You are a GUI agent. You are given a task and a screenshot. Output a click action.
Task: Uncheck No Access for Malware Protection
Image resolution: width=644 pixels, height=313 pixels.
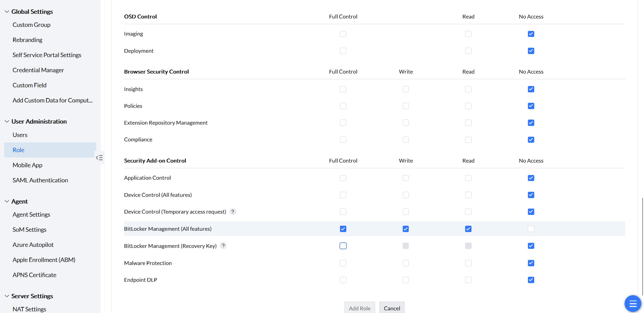pyautogui.click(x=531, y=263)
